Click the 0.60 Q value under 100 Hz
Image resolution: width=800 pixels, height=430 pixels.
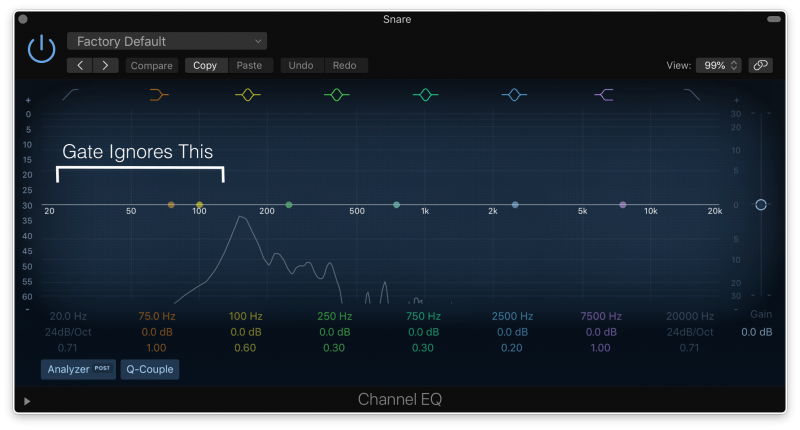[245, 348]
